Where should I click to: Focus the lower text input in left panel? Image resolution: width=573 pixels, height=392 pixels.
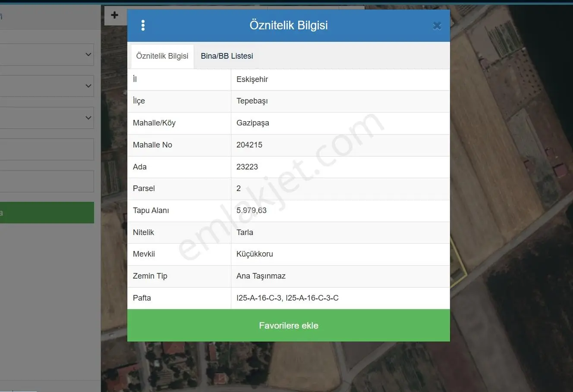click(47, 181)
